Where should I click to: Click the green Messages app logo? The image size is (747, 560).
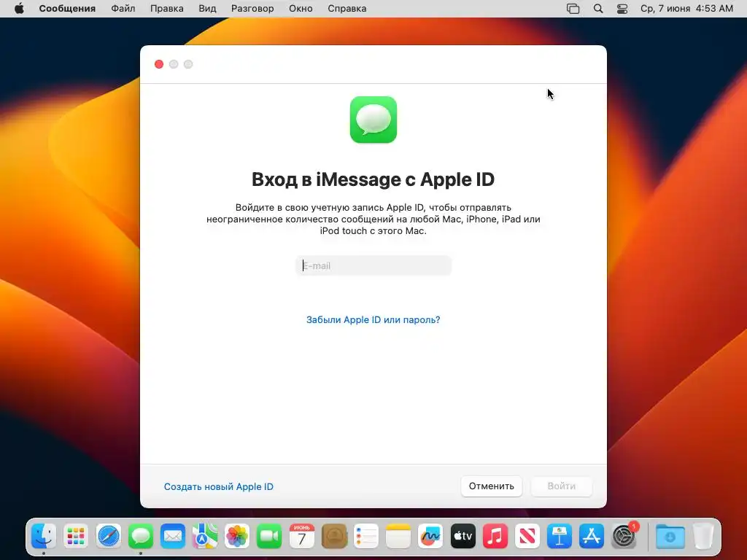(x=373, y=120)
